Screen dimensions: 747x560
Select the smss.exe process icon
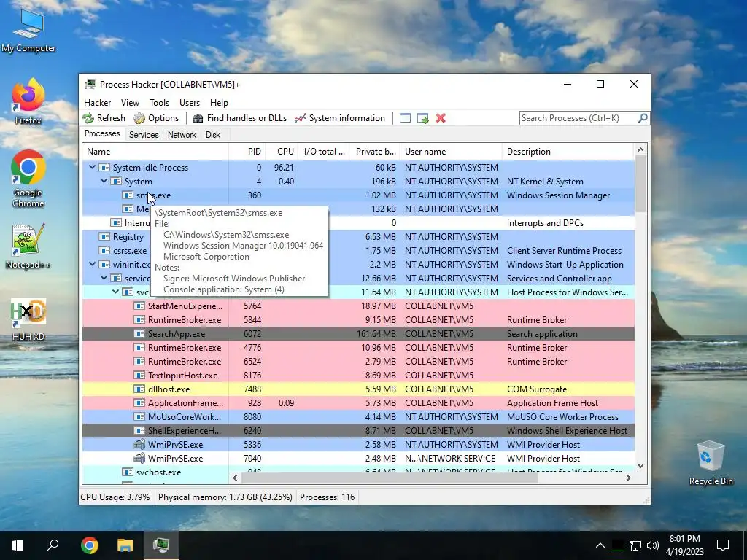click(128, 195)
